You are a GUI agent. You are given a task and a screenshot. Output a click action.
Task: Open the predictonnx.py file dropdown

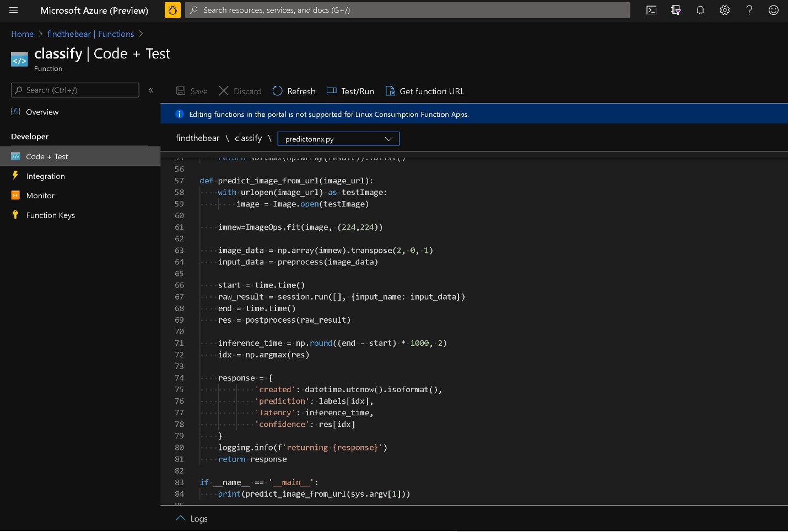point(338,139)
